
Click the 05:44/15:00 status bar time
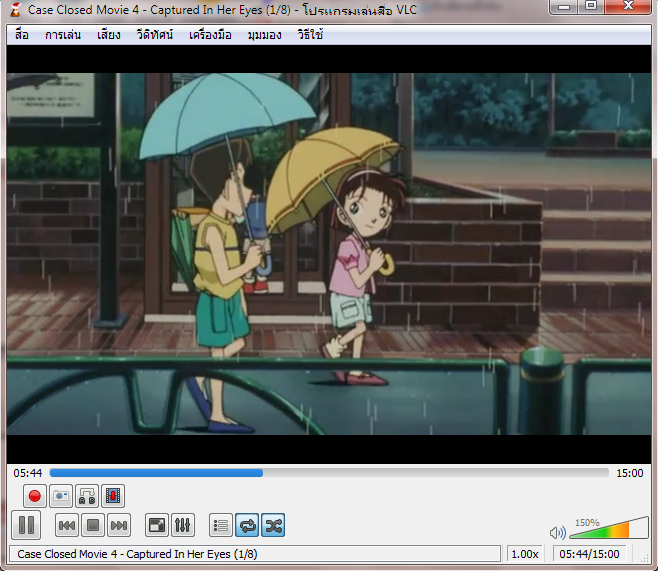click(589, 554)
